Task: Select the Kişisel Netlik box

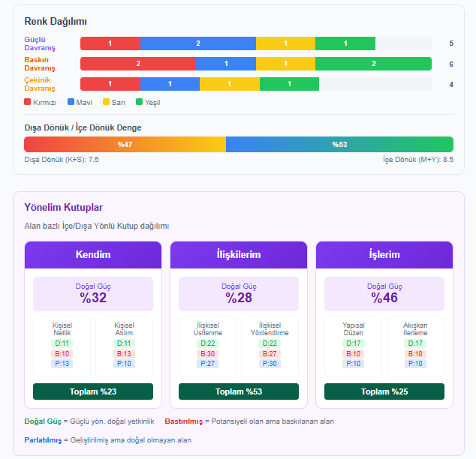Action: (x=62, y=346)
